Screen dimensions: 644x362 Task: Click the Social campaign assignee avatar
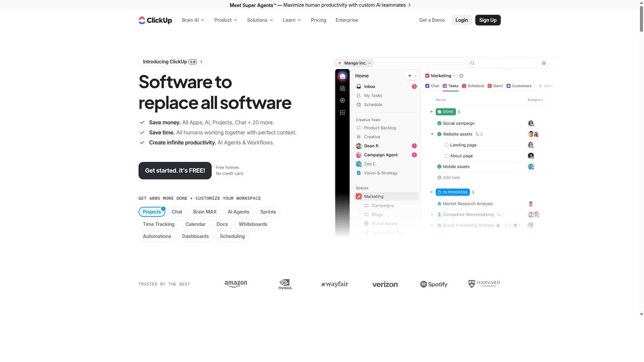pyautogui.click(x=531, y=123)
